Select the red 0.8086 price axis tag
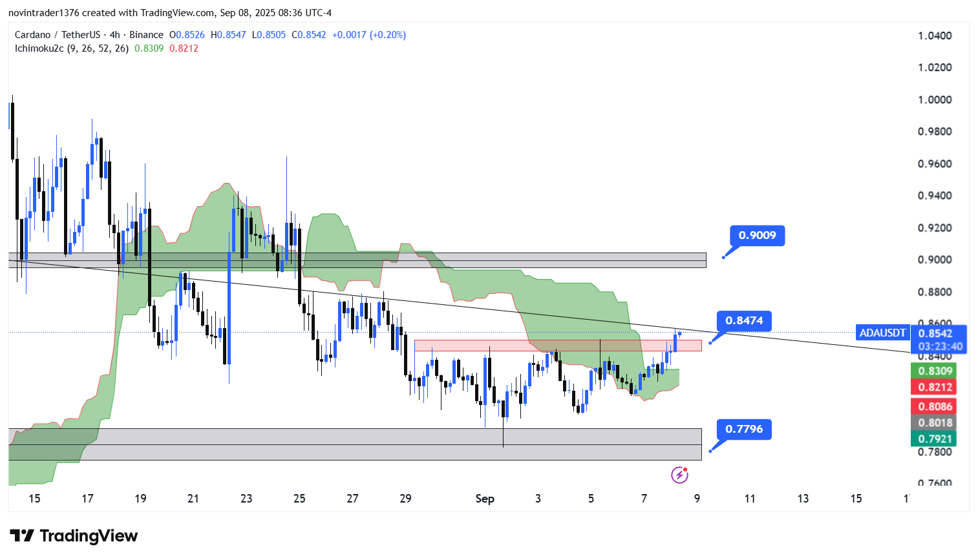Screen dimensions: 978x560 (935, 406)
